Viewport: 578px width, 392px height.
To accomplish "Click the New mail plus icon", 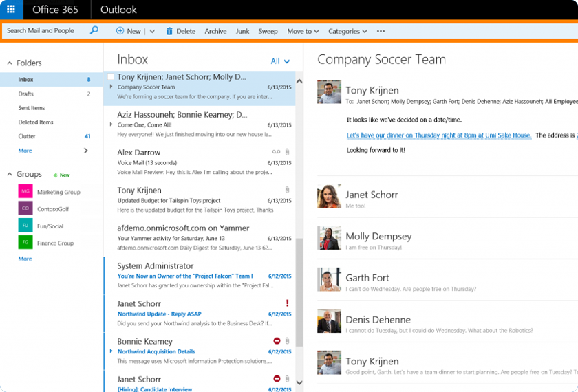I will (x=120, y=31).
